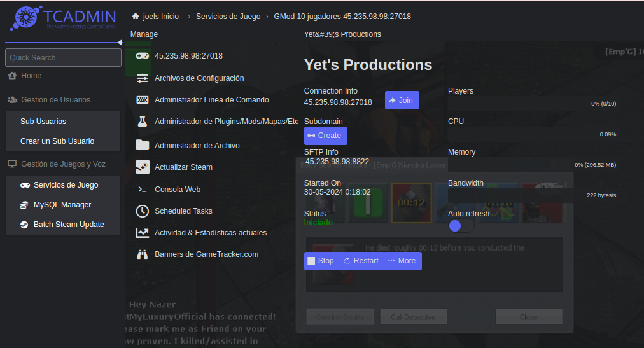Go to Servicios de Juego breadcrumb
The width and height of the screenshot is (644, 348).
click(x=228, y=17)
